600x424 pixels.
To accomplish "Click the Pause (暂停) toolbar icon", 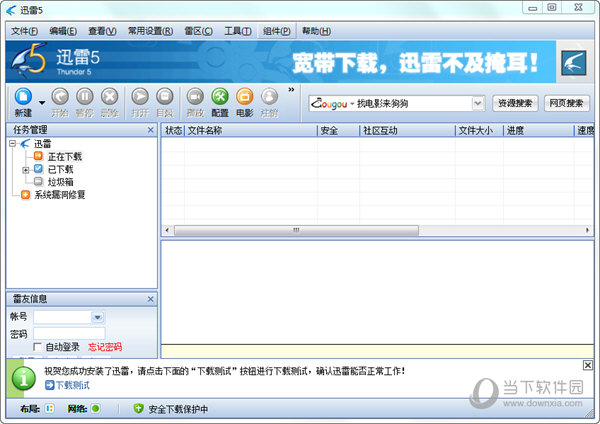I will click(85, 96).
